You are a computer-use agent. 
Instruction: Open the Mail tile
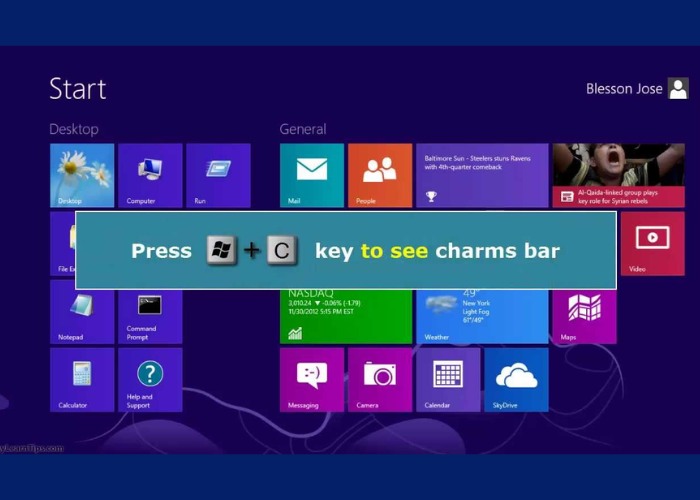click(312, 175)
